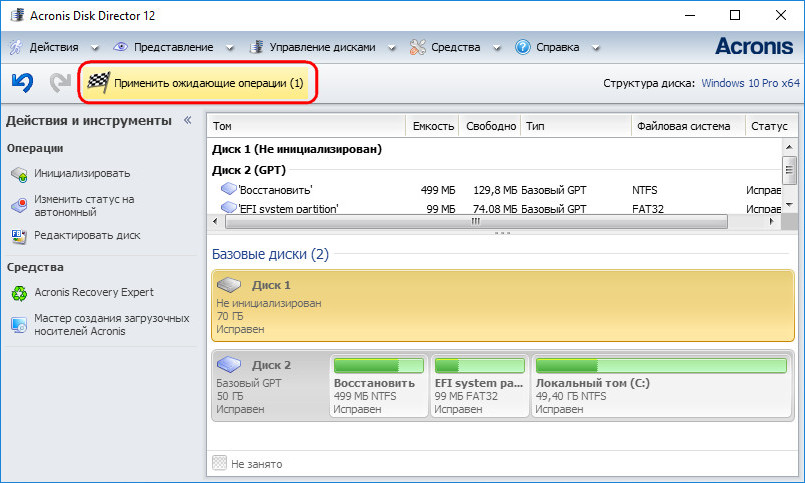Screen dimensions: 805x483
Task: Click the Disk management tower icon
Action: tap(256, 47)
